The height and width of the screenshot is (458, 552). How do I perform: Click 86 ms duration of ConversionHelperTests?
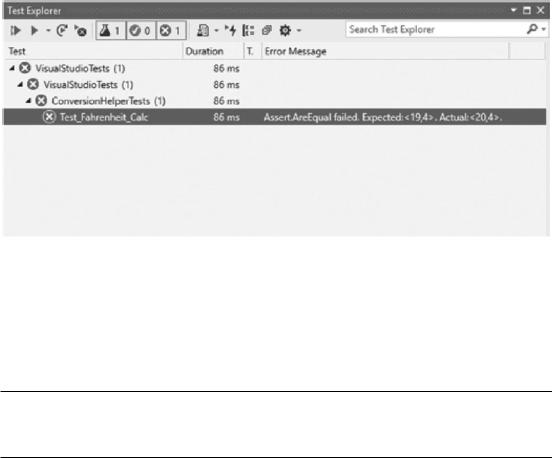tap(226, 101)
